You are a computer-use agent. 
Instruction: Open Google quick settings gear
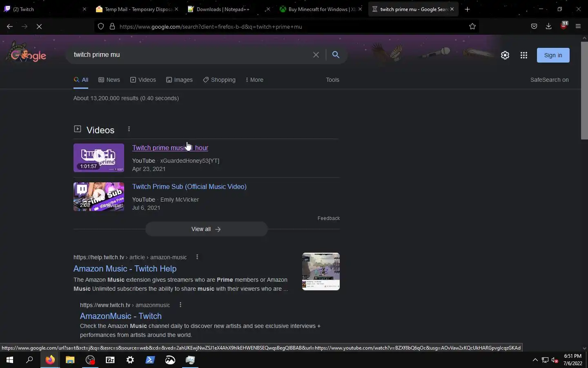505,55
